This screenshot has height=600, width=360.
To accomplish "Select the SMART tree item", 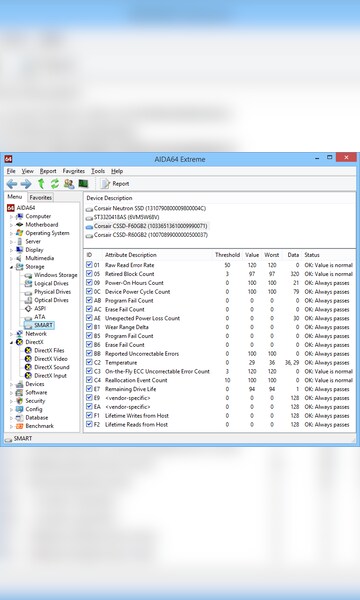I will coord(39,325).
